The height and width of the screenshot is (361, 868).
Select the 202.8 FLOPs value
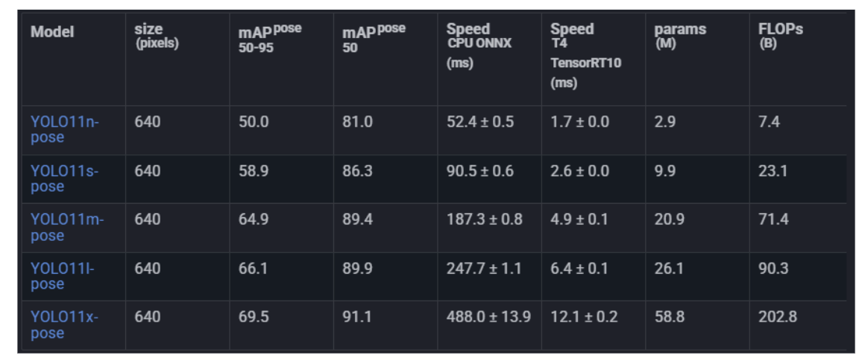tap(777, 317)
